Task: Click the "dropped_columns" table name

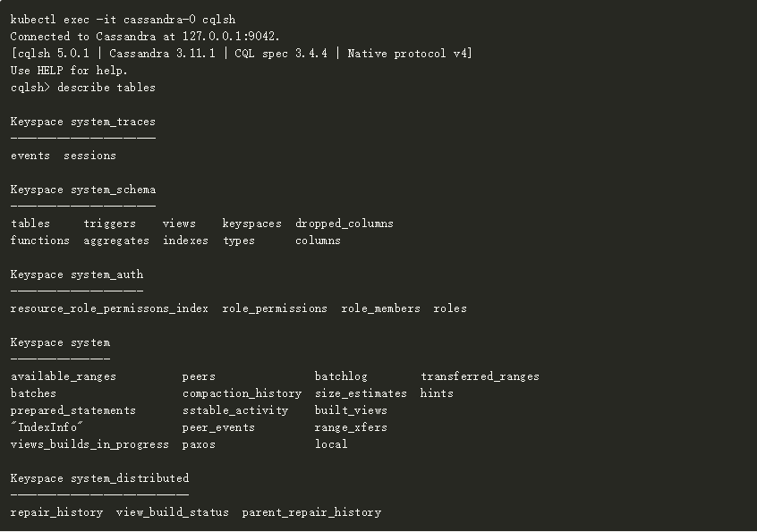Action: [344, 224]
